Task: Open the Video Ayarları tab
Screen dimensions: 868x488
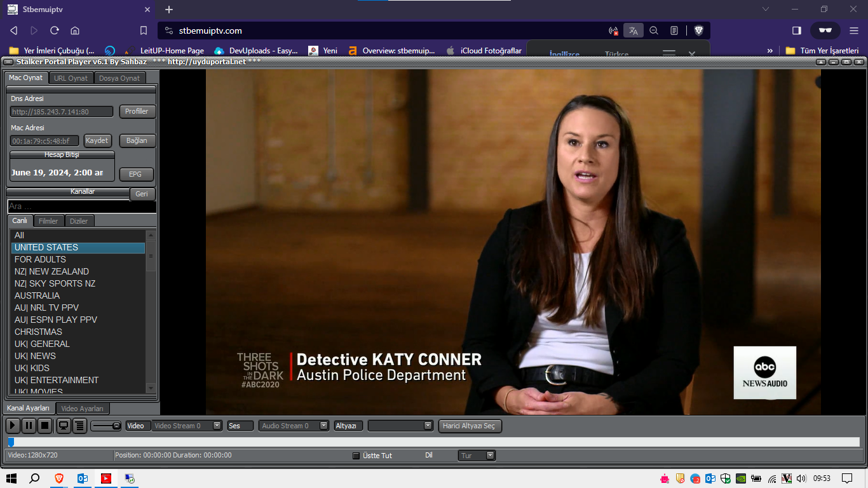Action: pos(83,409)
